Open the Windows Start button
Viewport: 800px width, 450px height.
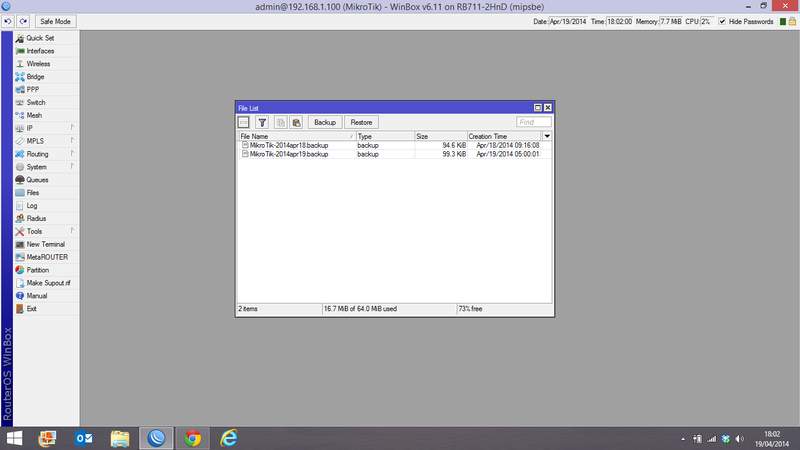coord(14,438)
